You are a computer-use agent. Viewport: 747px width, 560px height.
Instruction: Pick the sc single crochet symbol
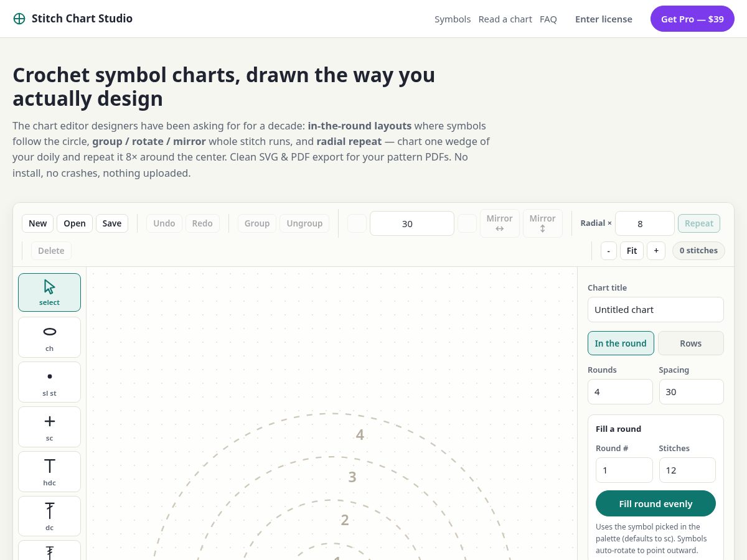pyautogui.click(x=49, y=427)
